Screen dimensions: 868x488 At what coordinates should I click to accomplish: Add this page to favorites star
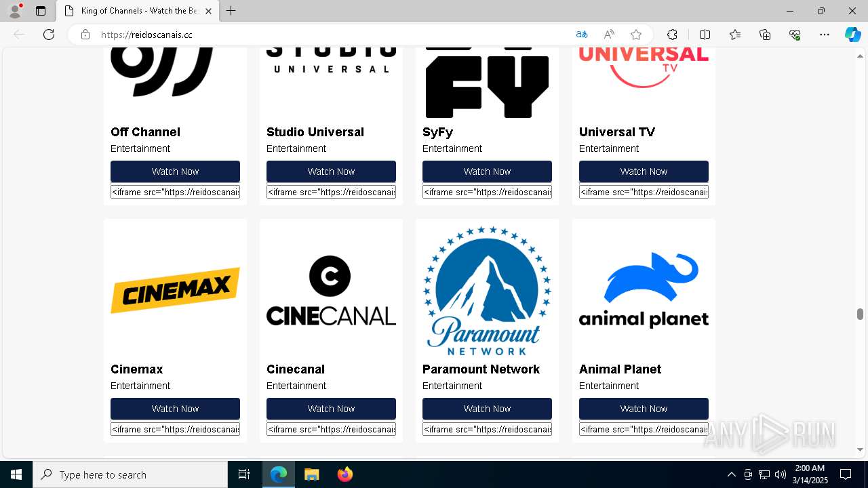click(x=636, y=35)
